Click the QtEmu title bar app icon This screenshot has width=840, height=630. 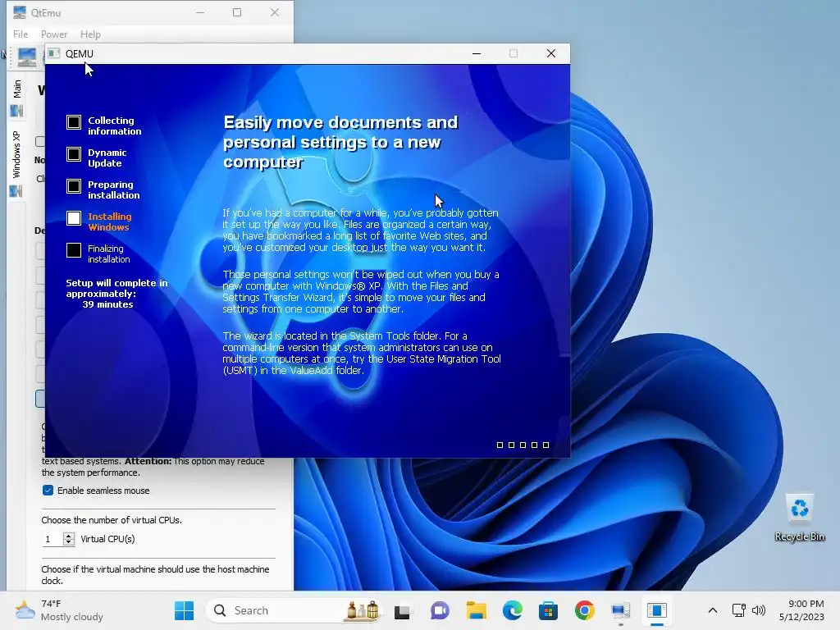tap(20, 12)
